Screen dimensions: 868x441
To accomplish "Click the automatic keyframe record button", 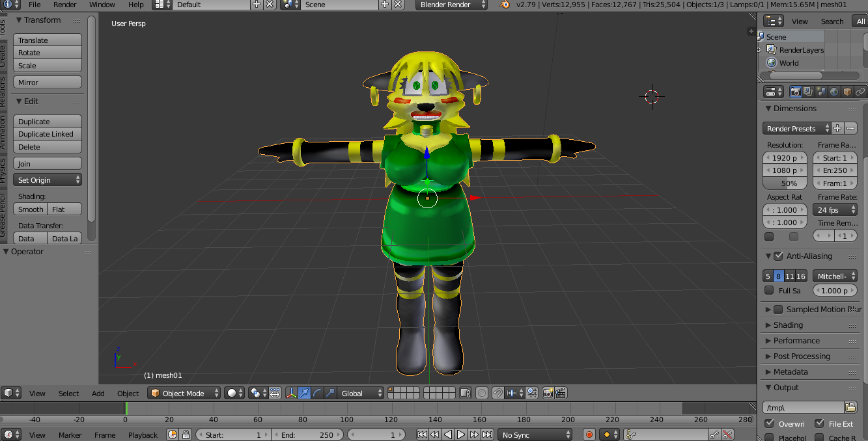I will (589, 434).
